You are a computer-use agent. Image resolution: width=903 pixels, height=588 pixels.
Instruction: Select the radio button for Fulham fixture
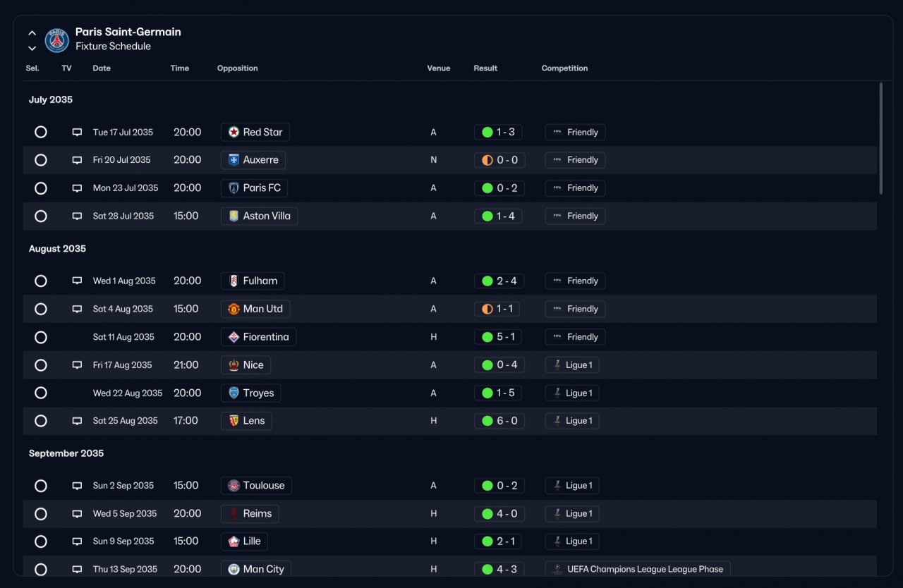[x=41, y=281]
